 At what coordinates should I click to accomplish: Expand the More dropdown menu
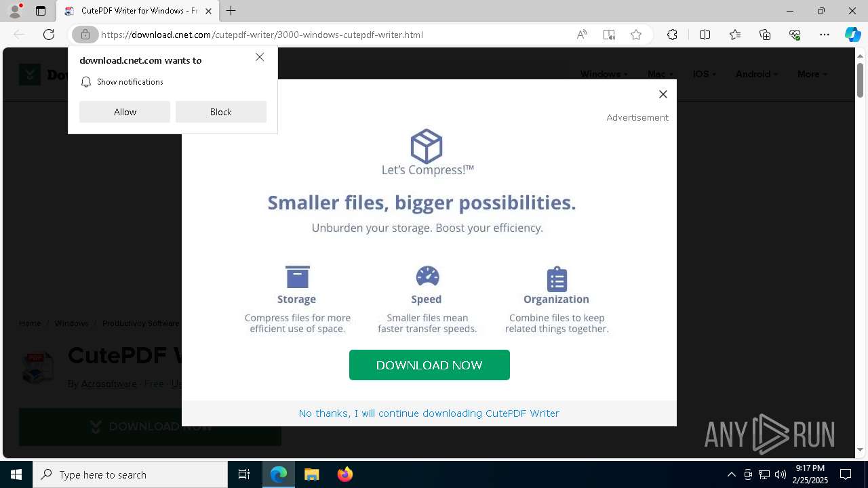pos(812,74)
